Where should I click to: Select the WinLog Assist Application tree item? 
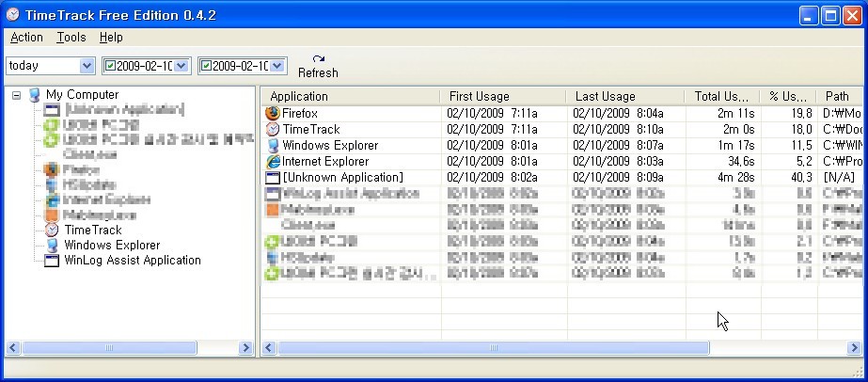point(133,261)
